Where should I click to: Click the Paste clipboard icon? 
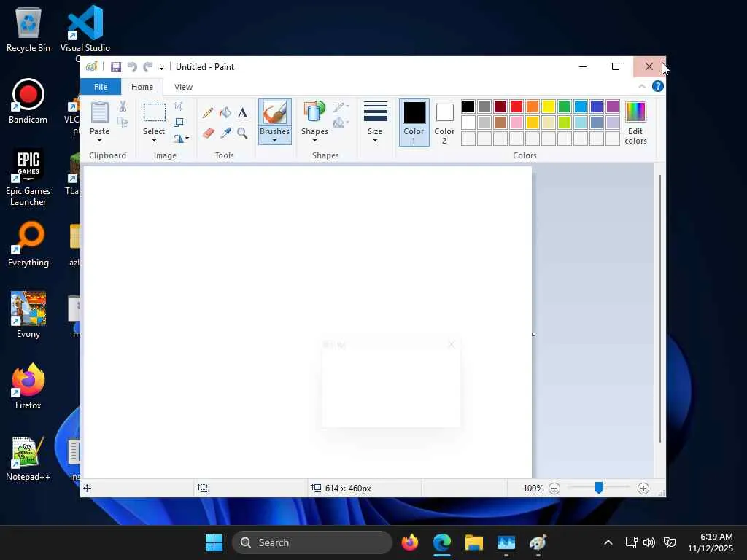coord(99,112)
